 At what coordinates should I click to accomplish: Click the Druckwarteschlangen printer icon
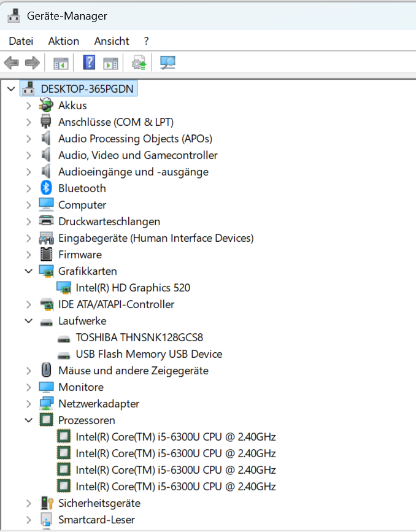46,221
